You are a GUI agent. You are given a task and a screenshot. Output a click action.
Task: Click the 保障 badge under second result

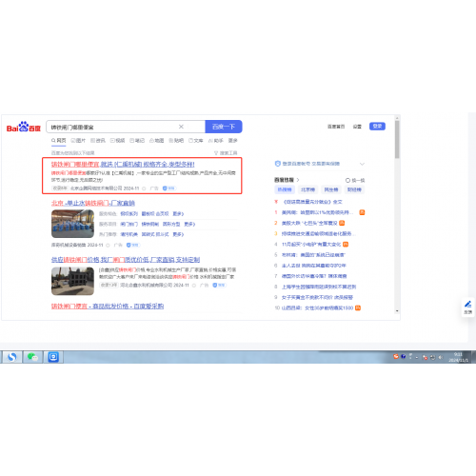(x=133, y=245)
